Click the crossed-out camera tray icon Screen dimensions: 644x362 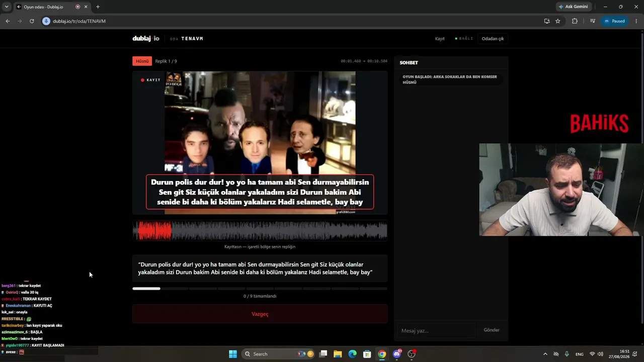click(x=556, y=354)
